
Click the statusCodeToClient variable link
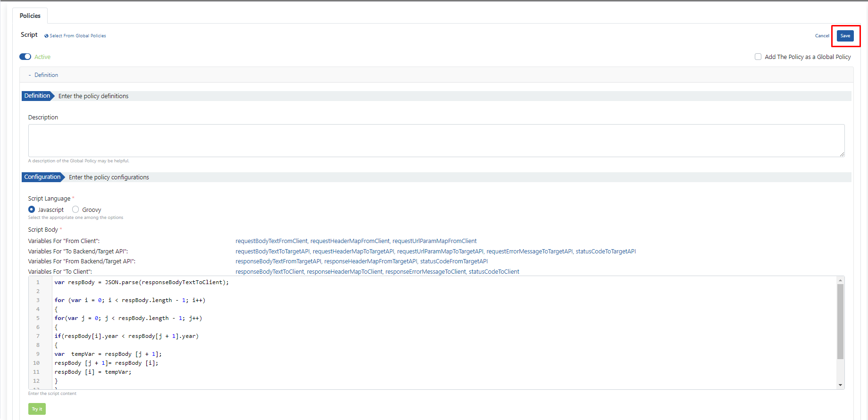pos(494,272)
